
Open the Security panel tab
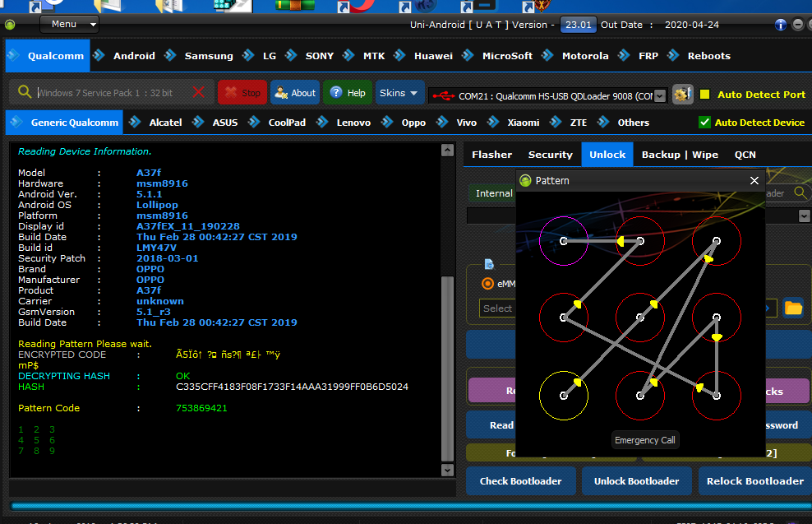point(550,155)
